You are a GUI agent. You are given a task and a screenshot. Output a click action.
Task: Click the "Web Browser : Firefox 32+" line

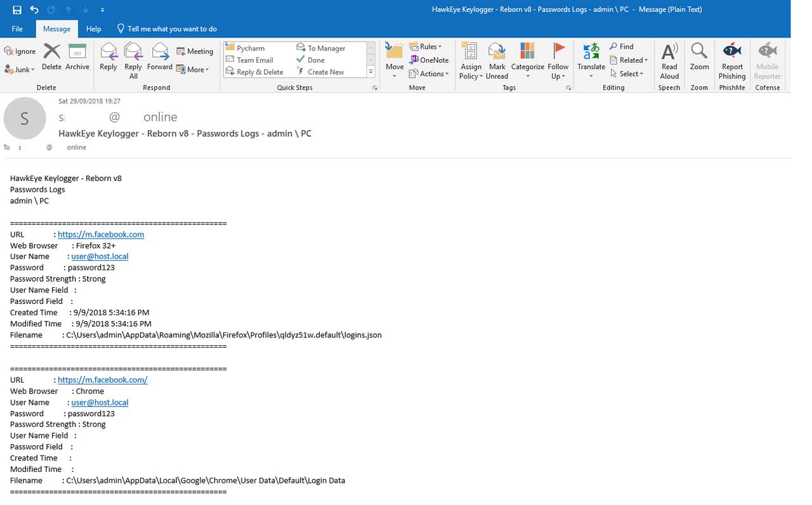coord(63,246)
